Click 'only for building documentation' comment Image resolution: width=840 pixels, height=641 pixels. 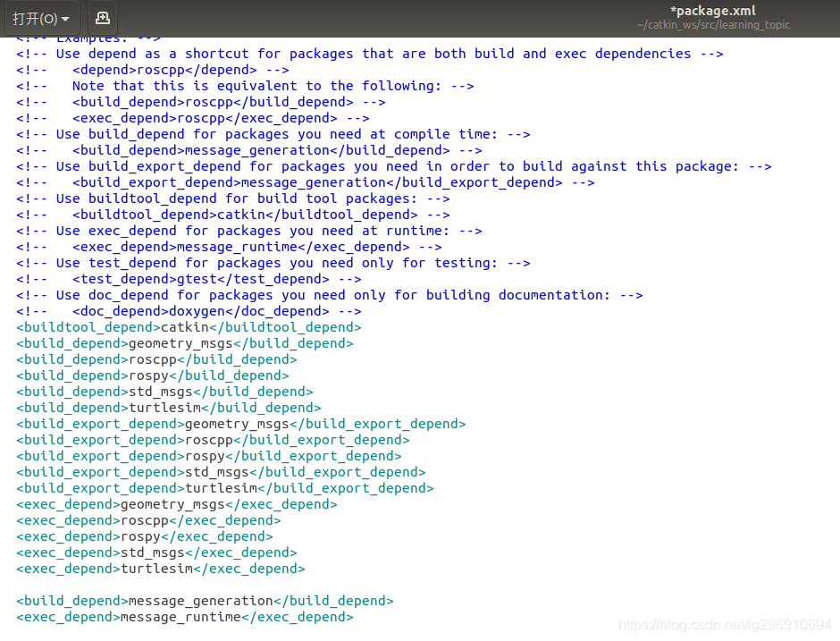pos(330,295)
